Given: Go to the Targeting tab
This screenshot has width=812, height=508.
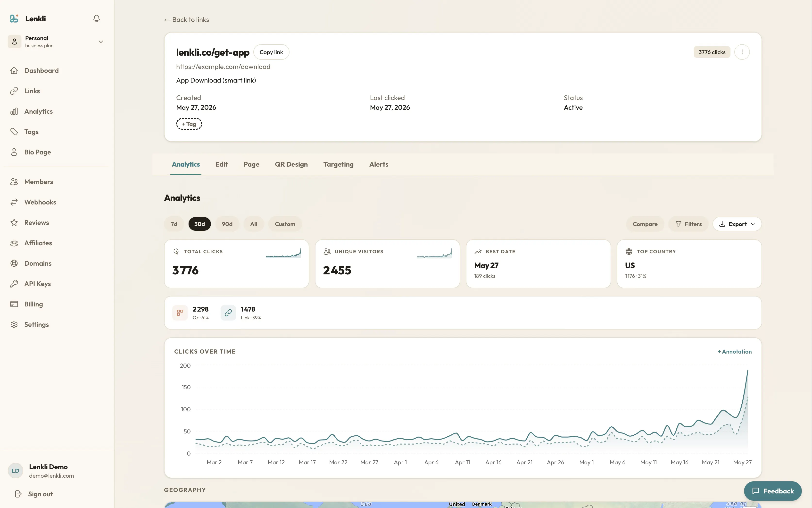Looking at the screenshot, I should tap(338, 164).
